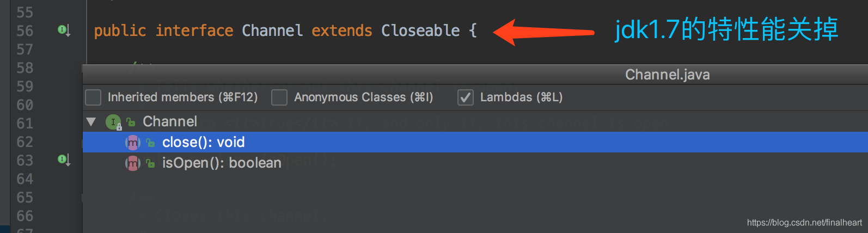The image size is (868, 233).
Task: Click the public visibility icon beside isOpen()
Action: pos(151,164)
